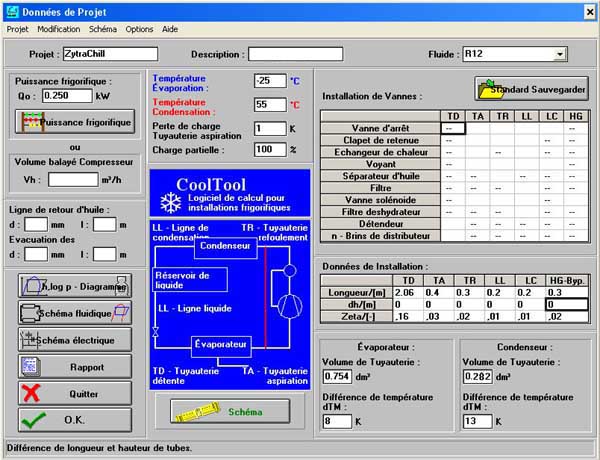Click the Rapport document icon
The height and width of the screenshot is (460, 600).
tap(30, 367)
